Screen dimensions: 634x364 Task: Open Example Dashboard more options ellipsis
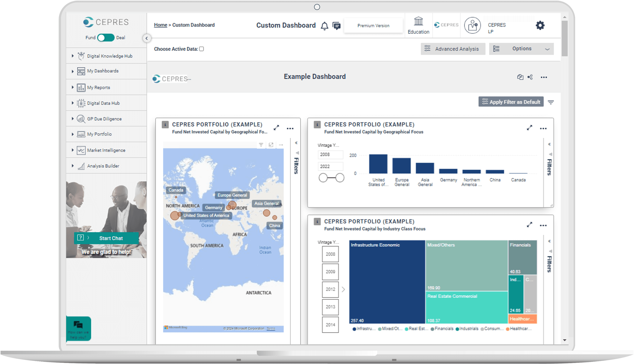coord(544,77)
